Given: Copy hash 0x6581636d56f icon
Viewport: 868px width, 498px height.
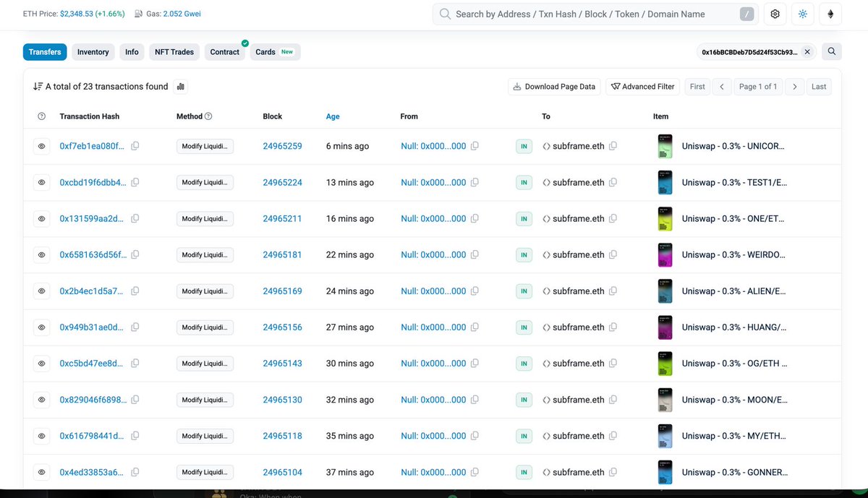Looking at the screenshot, I should tap(135, 254).
